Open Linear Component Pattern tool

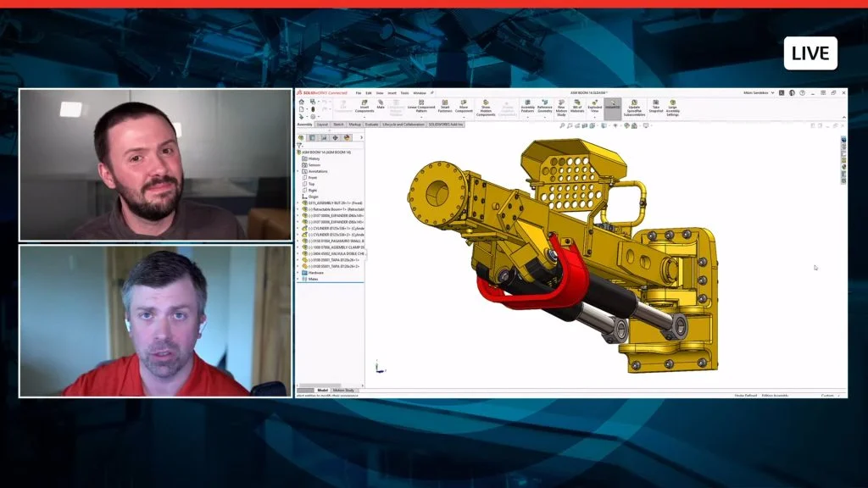coord(421,106)
